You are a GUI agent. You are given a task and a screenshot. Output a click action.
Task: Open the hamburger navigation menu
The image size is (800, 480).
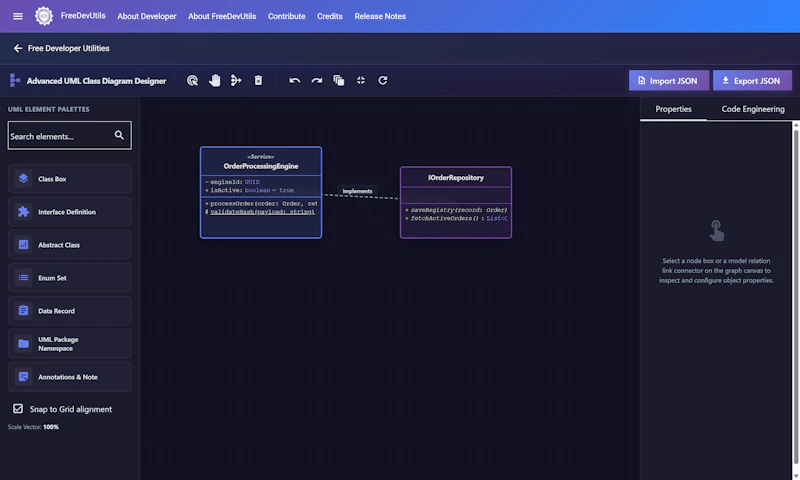[x=18, y=16]
